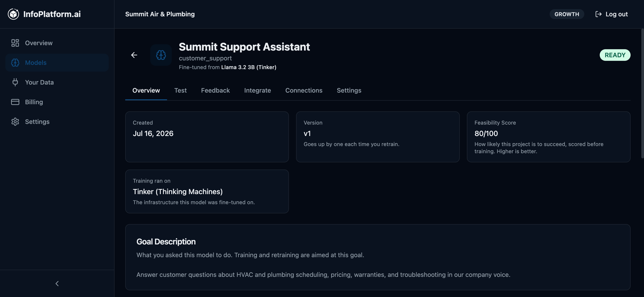Click the Overview grid icon in sidebar

pos(15,43)
